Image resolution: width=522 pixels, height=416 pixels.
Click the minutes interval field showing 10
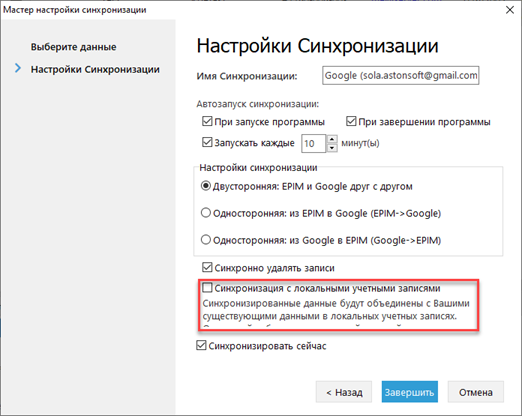(x=313, y=144)
